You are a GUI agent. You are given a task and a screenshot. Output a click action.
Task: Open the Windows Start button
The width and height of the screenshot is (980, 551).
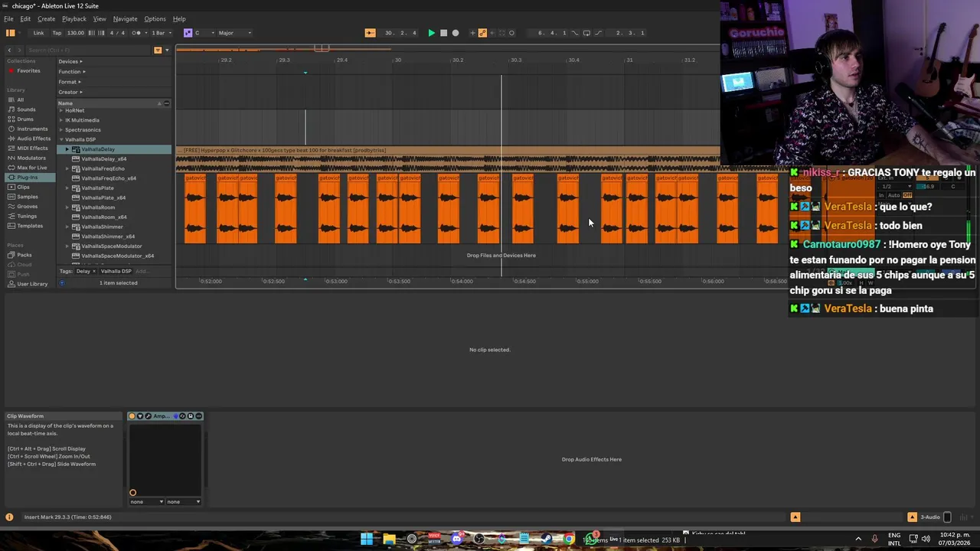click(x=367, y=540)
